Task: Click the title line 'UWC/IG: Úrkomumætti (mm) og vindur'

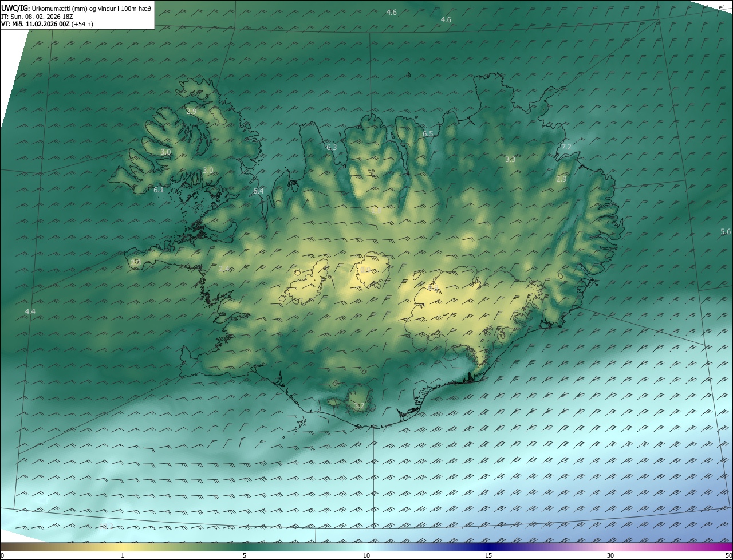Action: 76,8
